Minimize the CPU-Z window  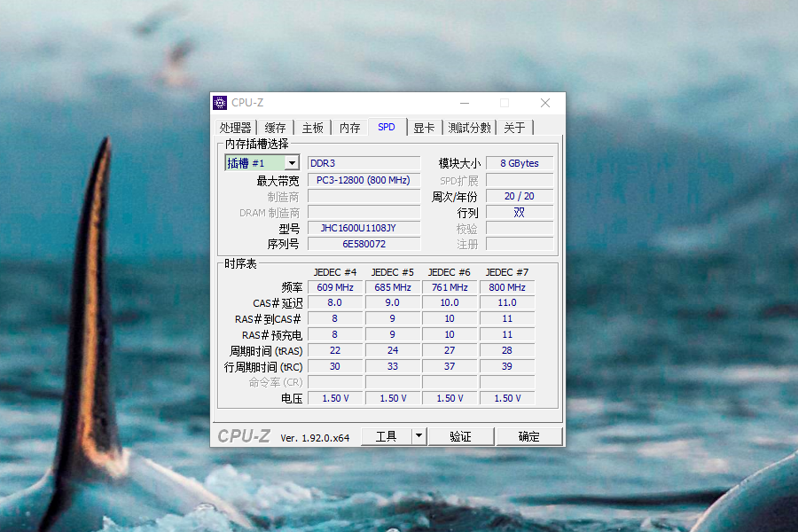[x=465, y=103]
